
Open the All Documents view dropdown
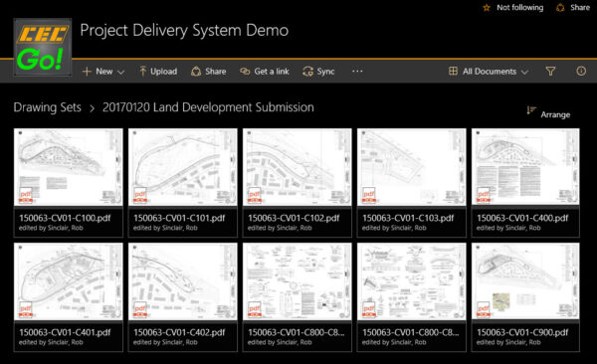pyautogui.click(x=489, y=72)
